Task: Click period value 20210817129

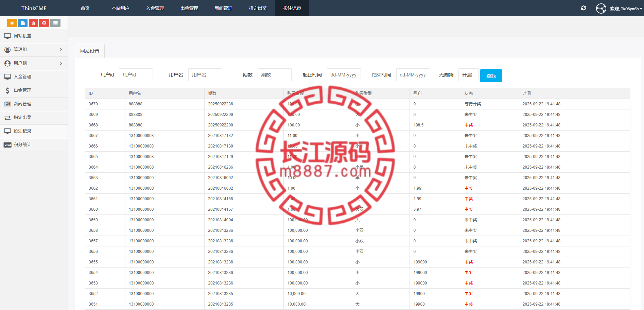Action: [221, 157]
